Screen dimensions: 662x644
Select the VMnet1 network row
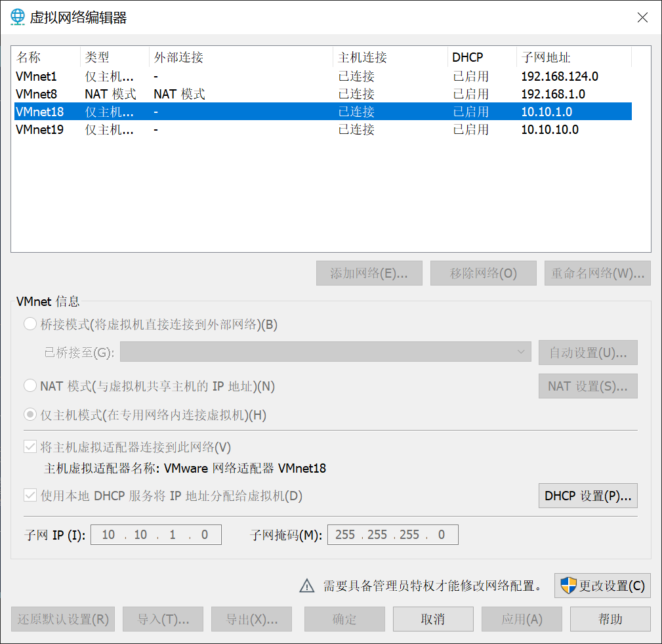click(x=323, y=77)
